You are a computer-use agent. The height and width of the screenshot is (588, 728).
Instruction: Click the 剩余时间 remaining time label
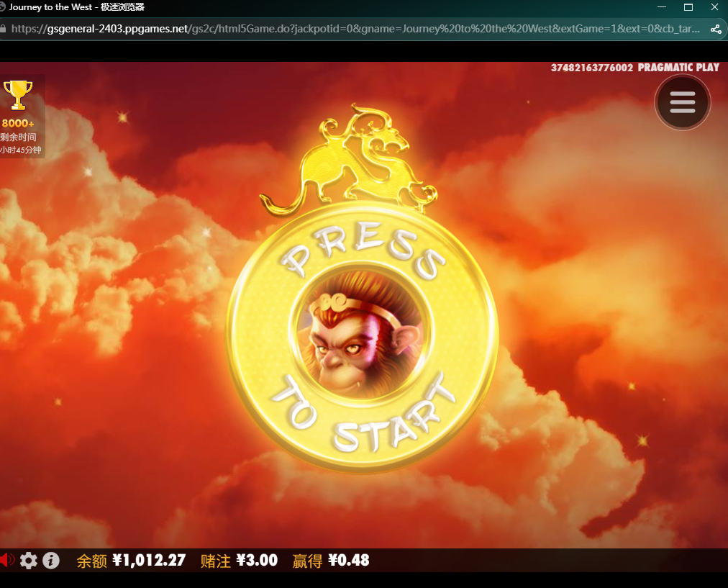pos(18,137)
